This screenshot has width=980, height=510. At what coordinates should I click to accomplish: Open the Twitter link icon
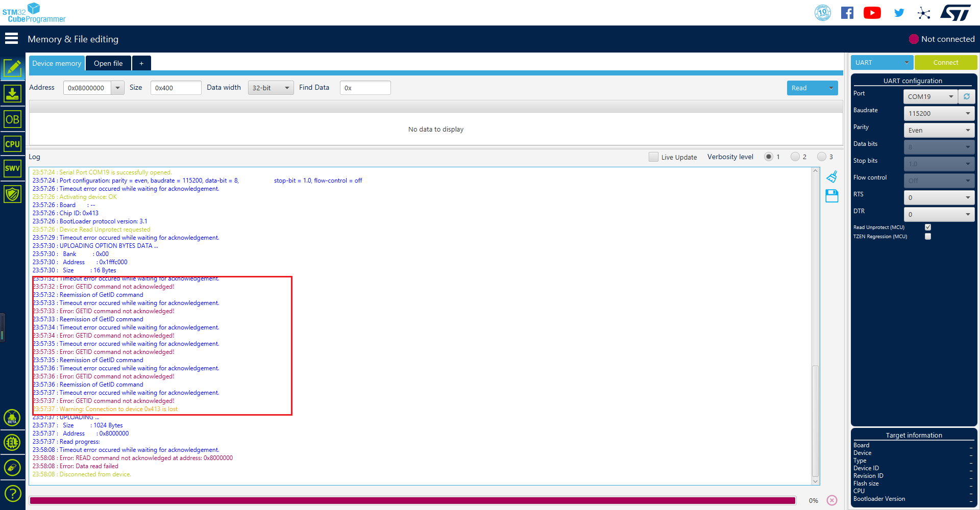(x=899, y=13)
